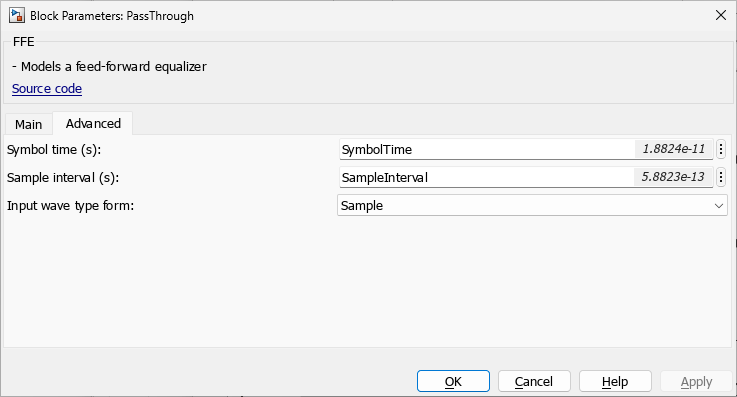Switch to the Main tab
The height and width of the screenshot is (397, 737).
[28, 125]
